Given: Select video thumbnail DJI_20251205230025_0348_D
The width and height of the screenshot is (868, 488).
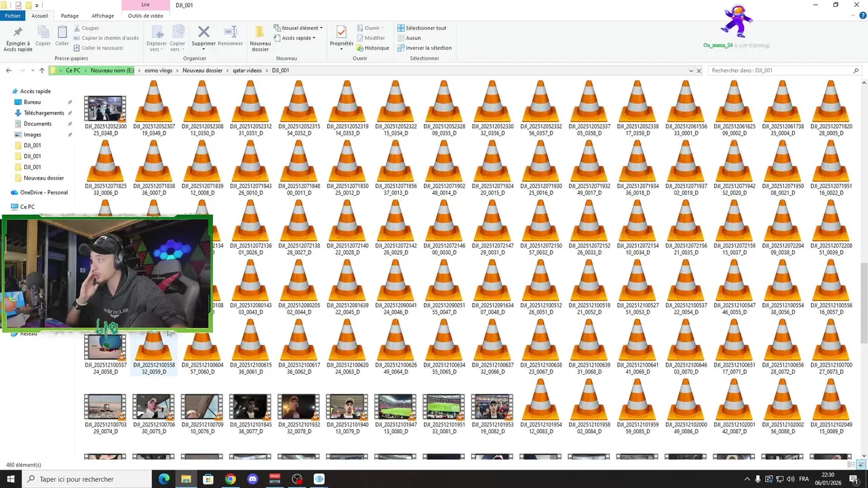Looking at the screenshot, I should coord(105,109).
